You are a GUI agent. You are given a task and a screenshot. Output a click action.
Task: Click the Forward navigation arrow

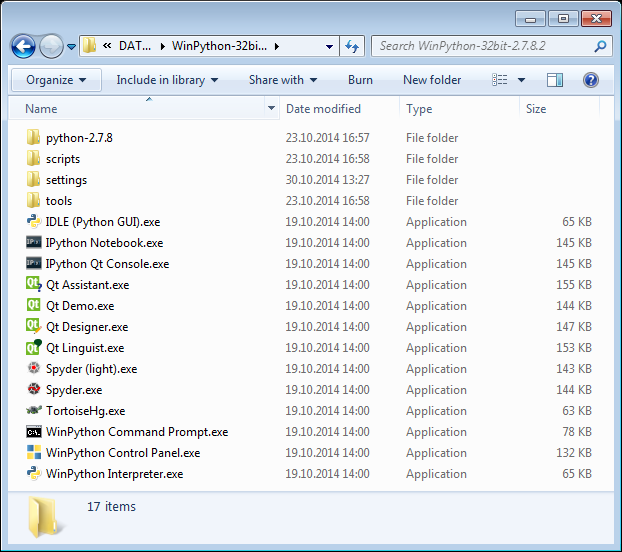pyautogui.click(x=51, y=46)
